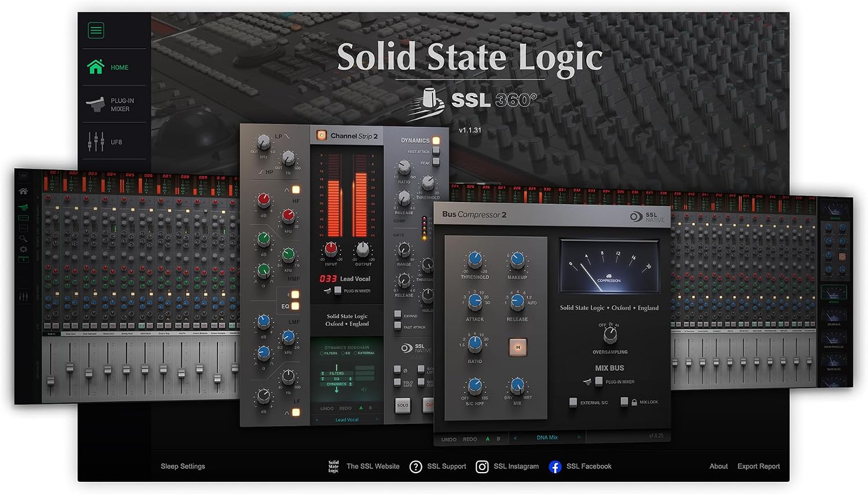Click the ATTACK knob on Bus Compressor

coord(475,302)
